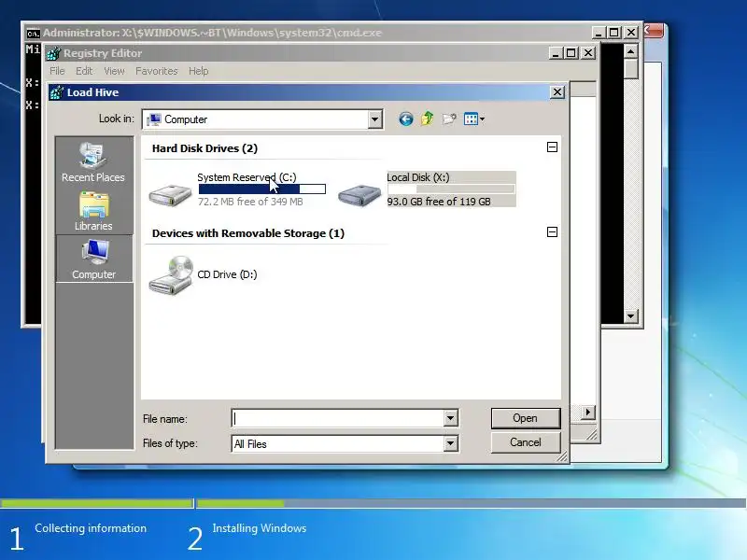Open the File menu in Registry Editor
The width and height of the screenshot is (747, 560).
[x=57, y=71]
